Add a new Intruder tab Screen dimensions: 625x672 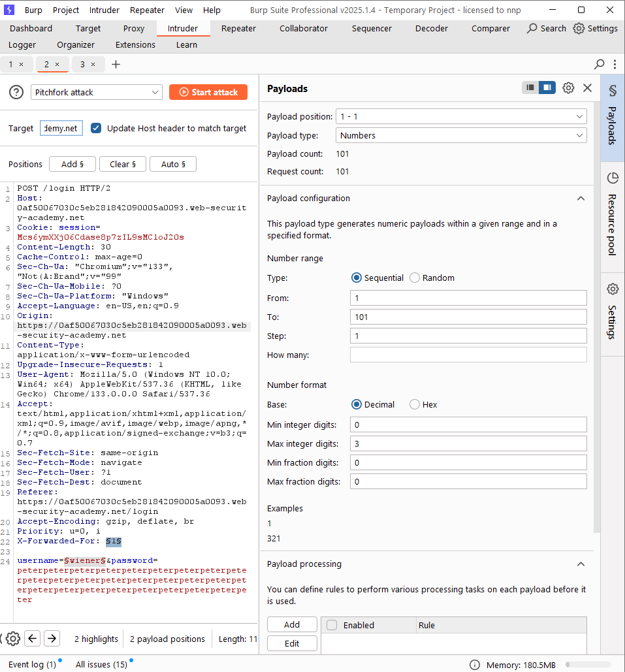(x=116, y=64)
